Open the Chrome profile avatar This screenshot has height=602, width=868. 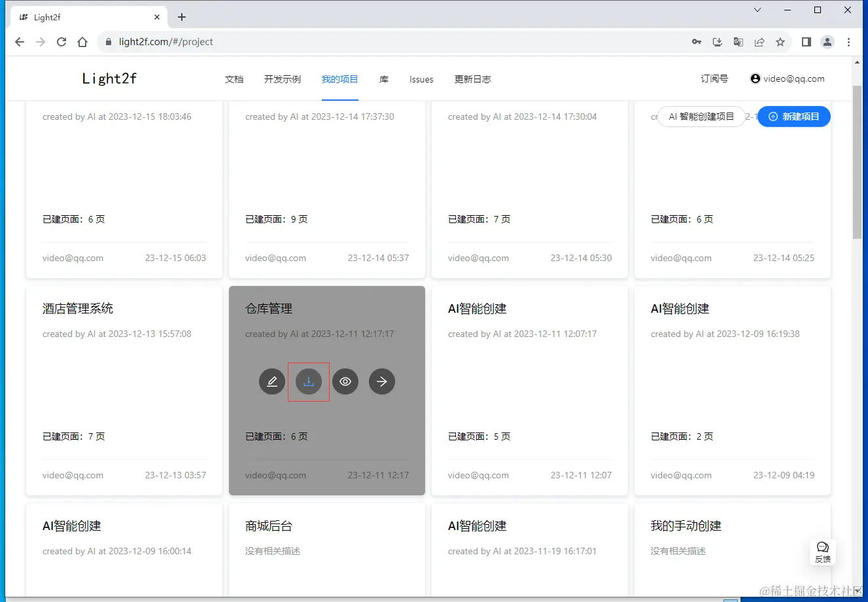point(827,42)
